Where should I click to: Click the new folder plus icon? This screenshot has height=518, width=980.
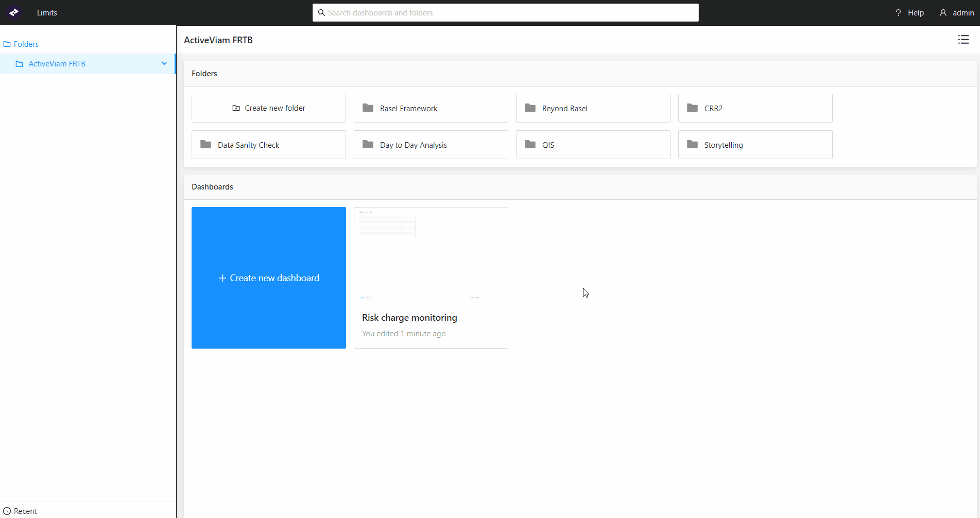tap(236, 108)
